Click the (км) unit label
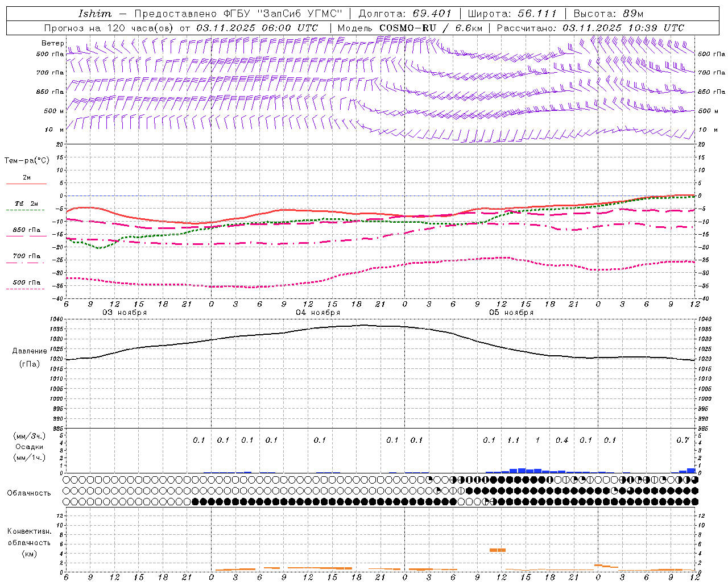The width and height of the screenshot is (728, 582). click(x=29, y=553)
